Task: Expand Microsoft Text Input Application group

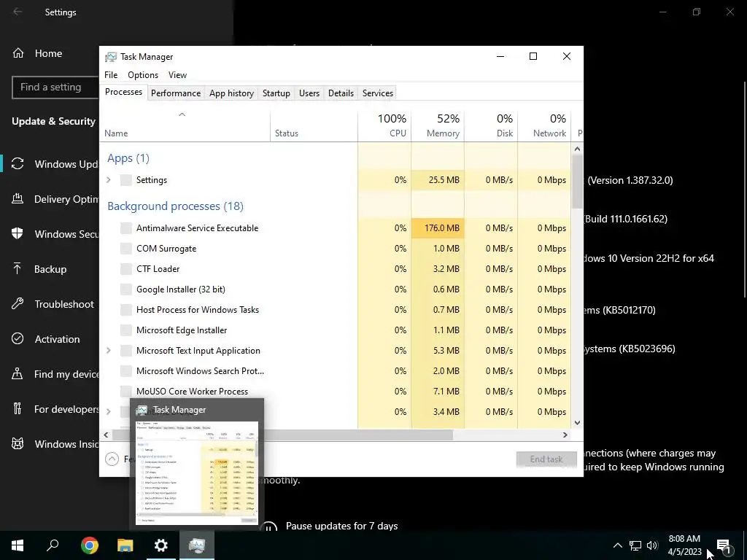Action: coord(109,351)
